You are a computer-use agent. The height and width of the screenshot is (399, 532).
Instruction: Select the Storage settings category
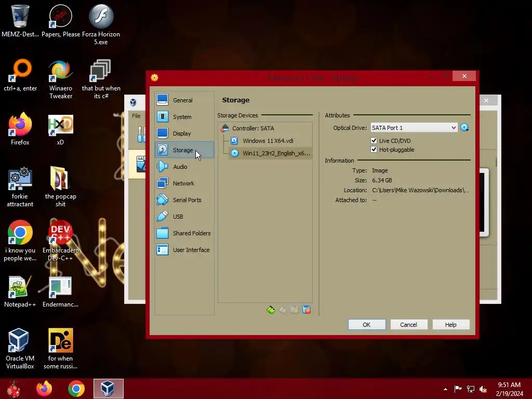coord(184,150)
